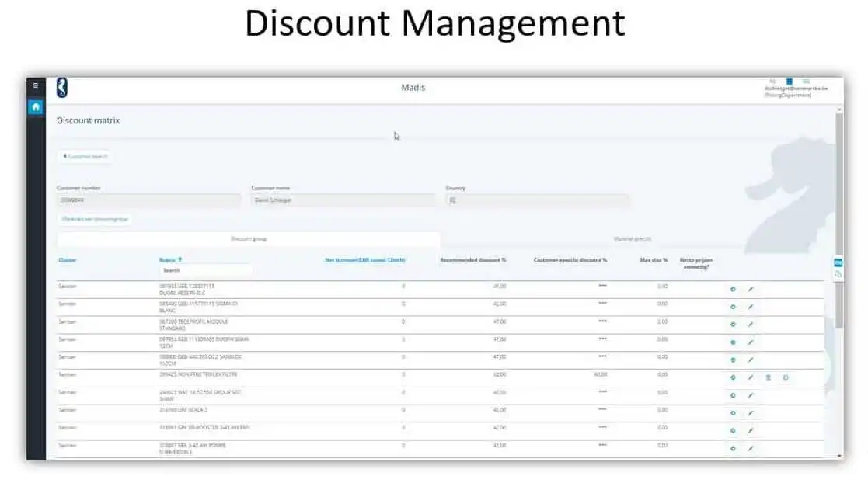Click green circle icon in DUOFIX SIGMA 12CM row
Image resolution: width=868 pixels, height=490 pixels.
click(733, 342)
